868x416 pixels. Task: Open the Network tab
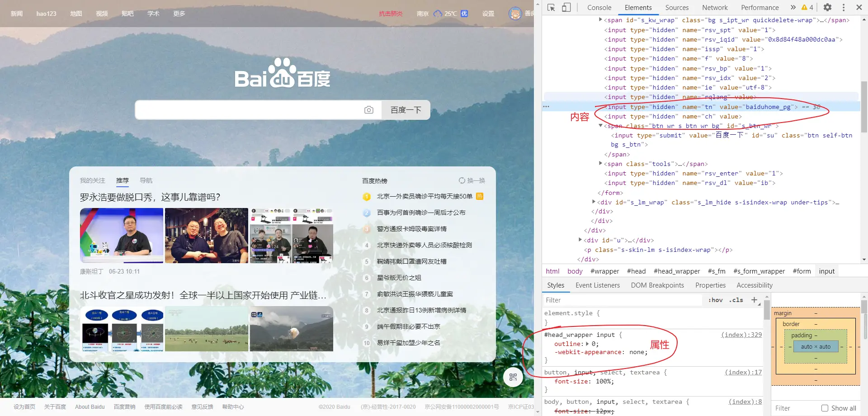coord(715,7)
